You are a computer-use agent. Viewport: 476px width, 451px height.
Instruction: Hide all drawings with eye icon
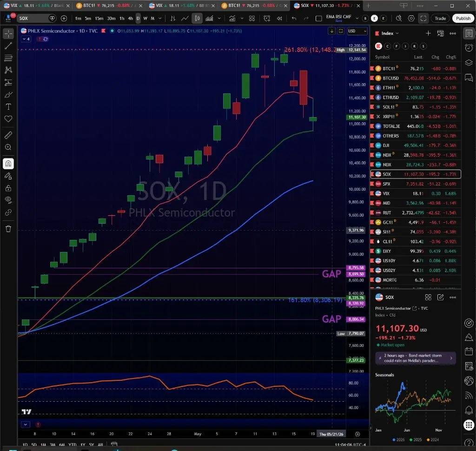click(8, 200)
